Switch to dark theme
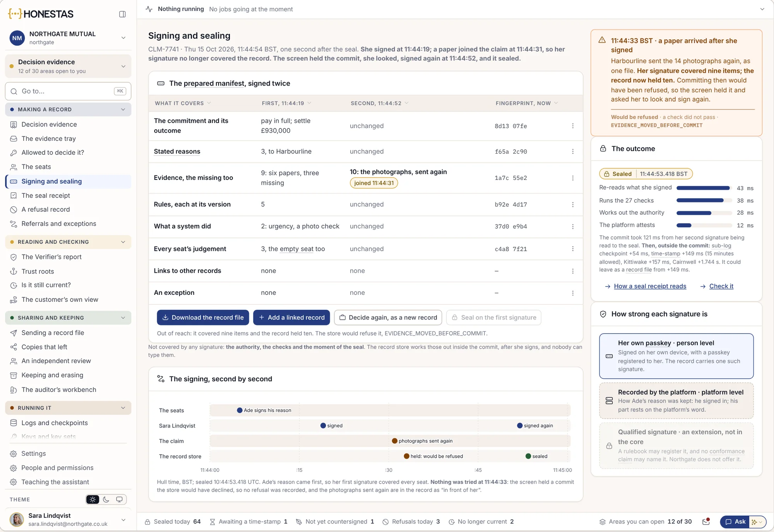 coord(106,499)
